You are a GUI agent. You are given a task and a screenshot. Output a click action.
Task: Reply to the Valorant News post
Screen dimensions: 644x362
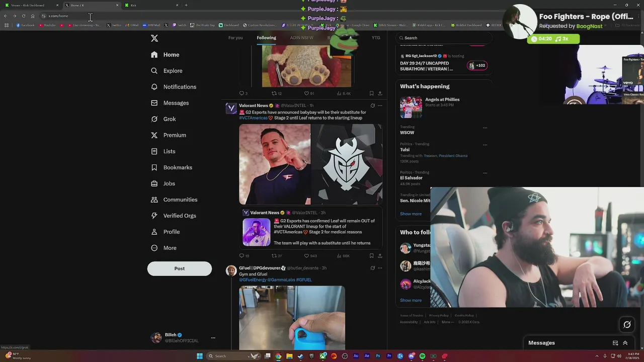(242, 256)
